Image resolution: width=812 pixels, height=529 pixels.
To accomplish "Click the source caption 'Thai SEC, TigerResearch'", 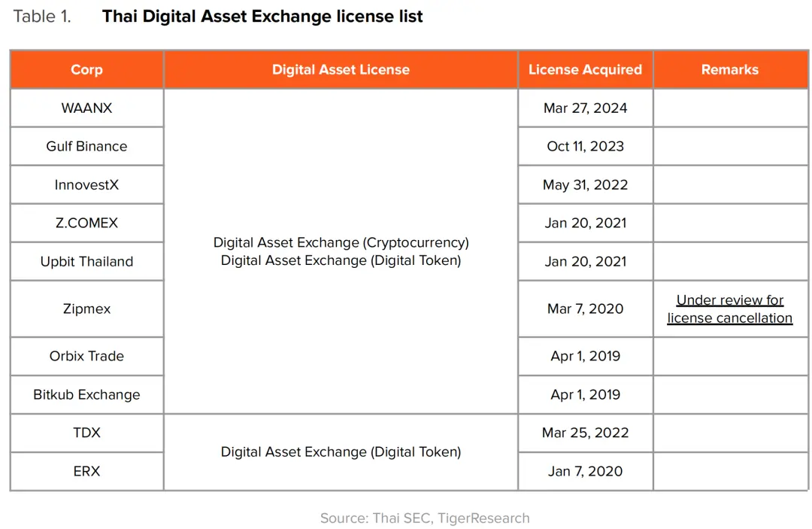I will [x=451, y=518].
